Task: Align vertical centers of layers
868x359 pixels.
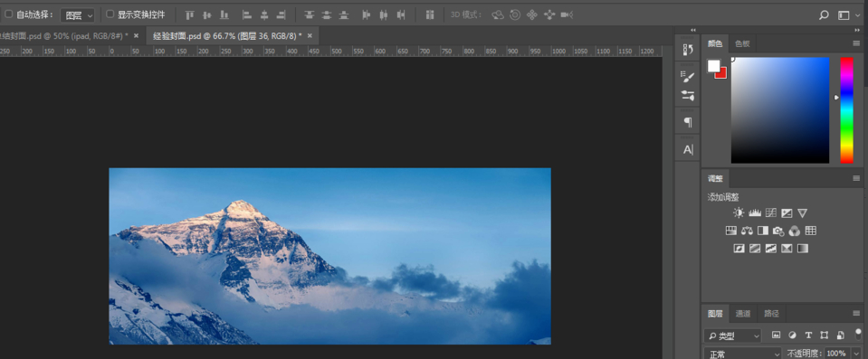Action: tap(207, 15)
